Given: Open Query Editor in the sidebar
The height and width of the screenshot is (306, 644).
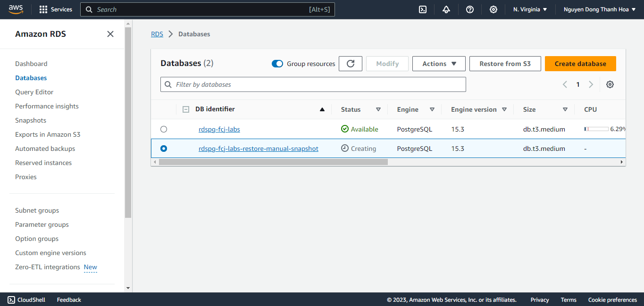Looking at the screenshot, I should tap(34, 92).
